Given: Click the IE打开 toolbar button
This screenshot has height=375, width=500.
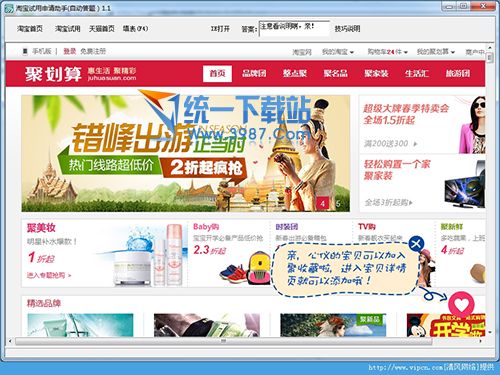Looking at the screenshot, I should [220, 29].
